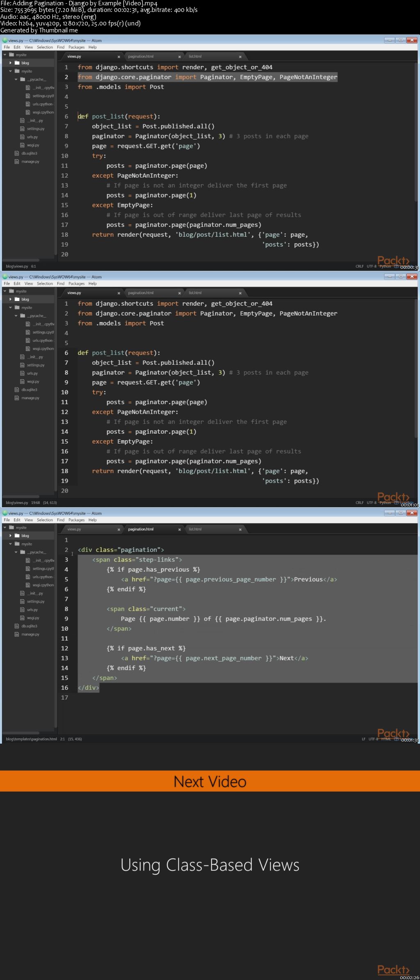Screen dimensions: 420x980
Task: Click root mysite folder icon in middle window
Action: tap(11, 291)
